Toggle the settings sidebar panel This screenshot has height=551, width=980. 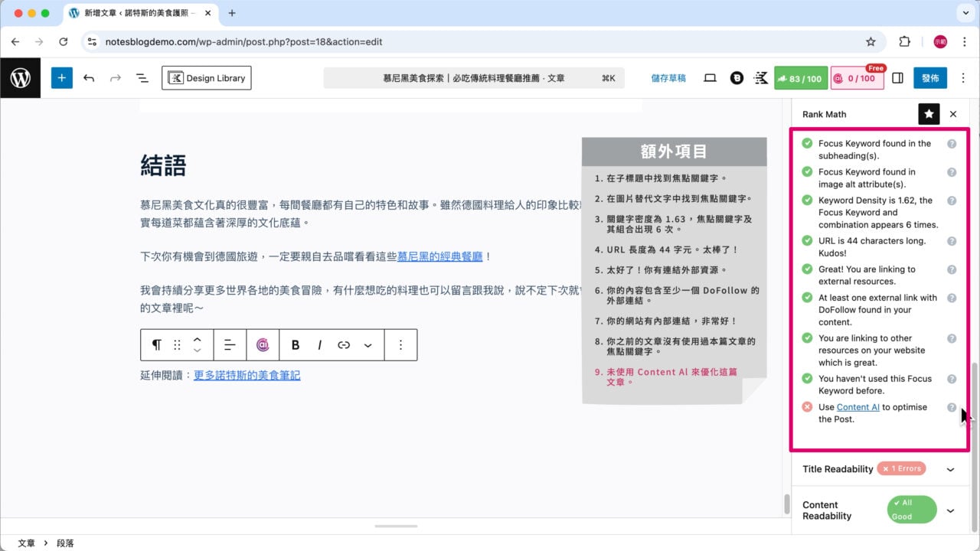click(x=897, y=77)
